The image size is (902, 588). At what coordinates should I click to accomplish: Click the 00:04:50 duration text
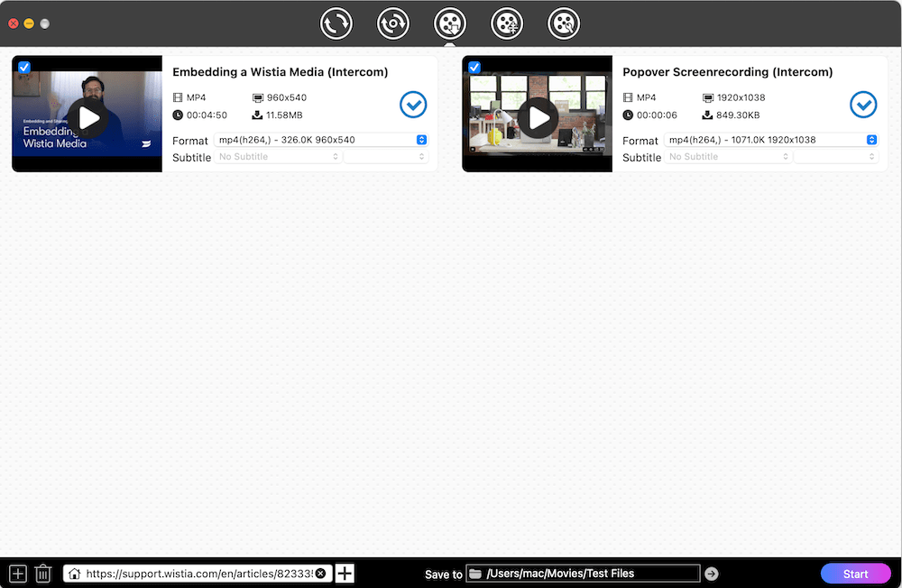pyautogui.click(x=207, y=115)
